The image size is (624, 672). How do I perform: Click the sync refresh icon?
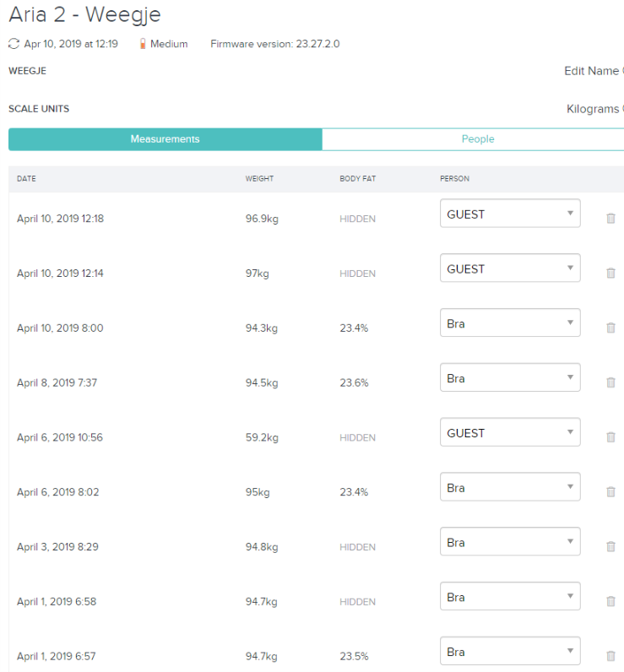(x=14, y=44)
